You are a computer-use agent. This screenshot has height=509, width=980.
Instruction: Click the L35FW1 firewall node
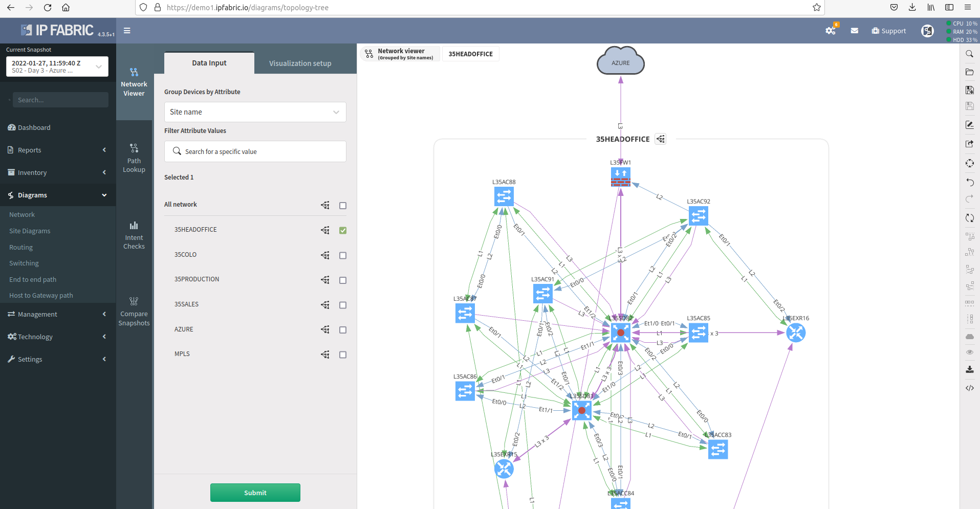tap(620, 178)
